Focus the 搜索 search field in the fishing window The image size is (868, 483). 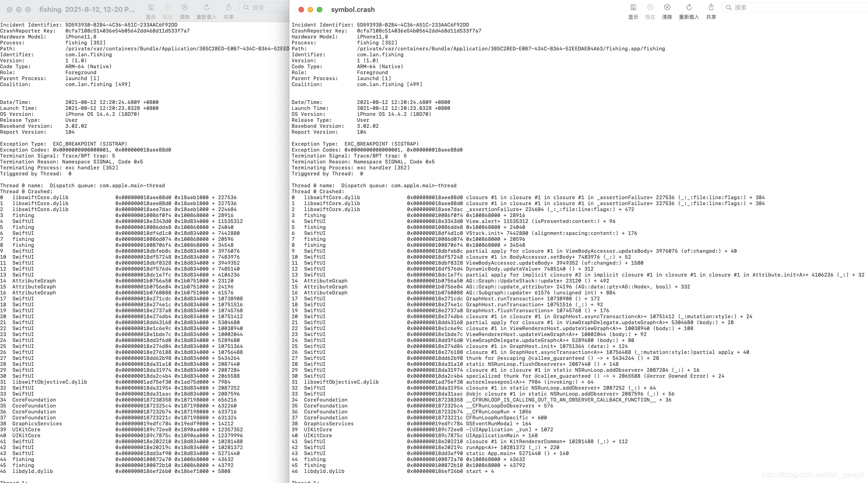pyautogui.click(x=264, y=7)
